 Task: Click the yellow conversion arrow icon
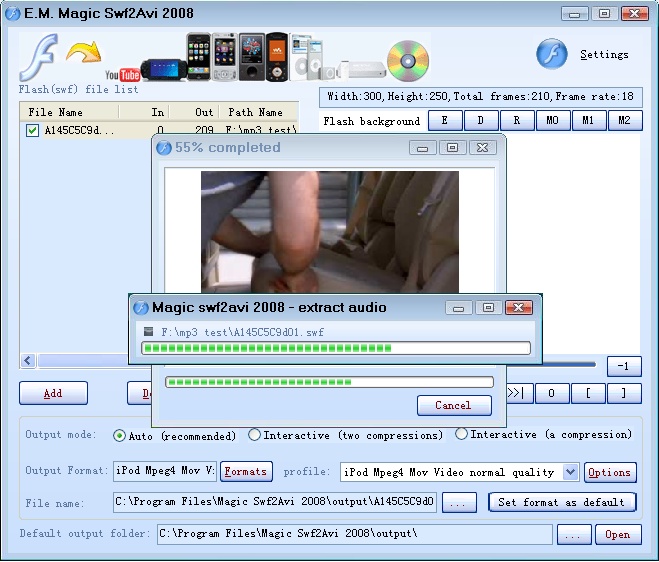click(84, 52)
